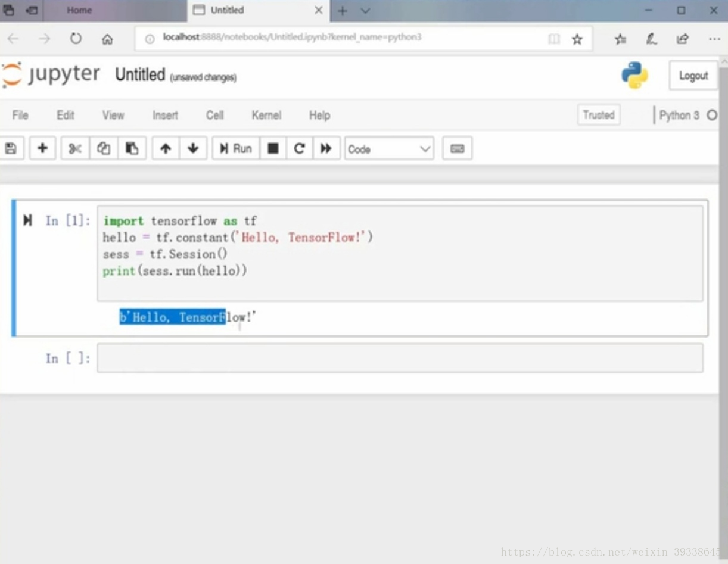The height and width of the screenshot is (564, 728).
Task: Add notes pen icon in browser
Action: coord(651,39)
